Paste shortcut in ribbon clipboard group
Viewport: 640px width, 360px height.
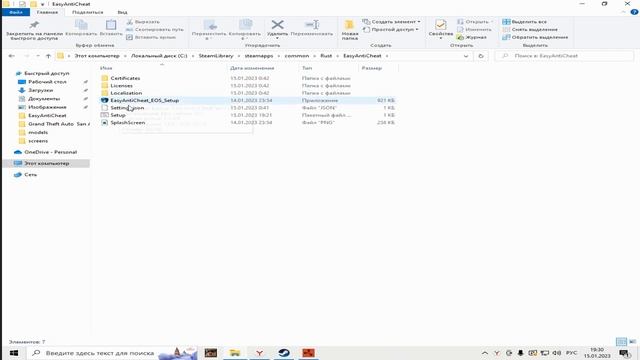click(151, 37)
